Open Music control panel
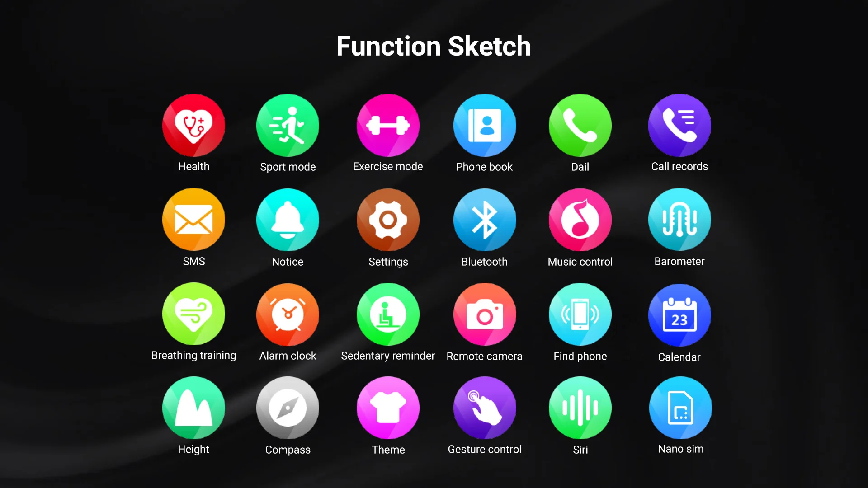The width and height of the screenshot is (868, 488). [x=580, y=220]
